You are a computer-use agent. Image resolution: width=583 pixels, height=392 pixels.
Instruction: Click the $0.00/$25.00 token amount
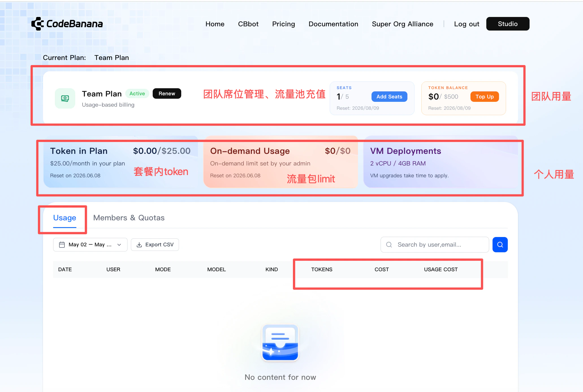pyautogui.click(x=162, y=151)
